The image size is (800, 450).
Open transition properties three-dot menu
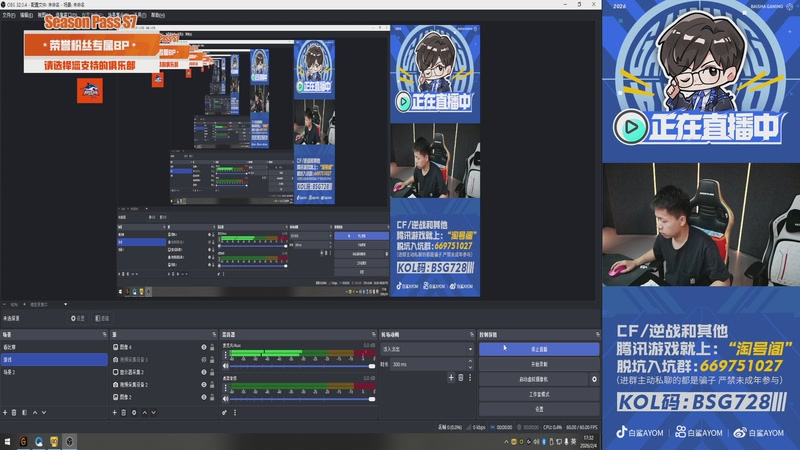point(470,378)
